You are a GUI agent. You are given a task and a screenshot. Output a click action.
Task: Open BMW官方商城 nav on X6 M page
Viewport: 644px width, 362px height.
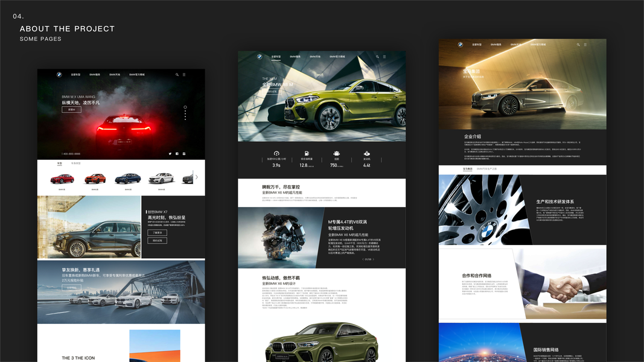[337, 57]
